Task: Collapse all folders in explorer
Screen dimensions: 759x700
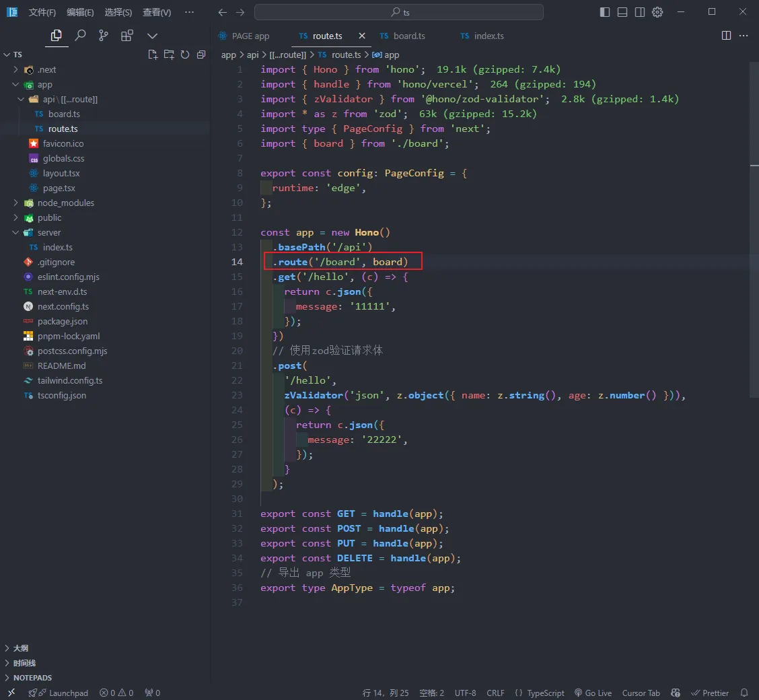Action: (x=201, y=55)
